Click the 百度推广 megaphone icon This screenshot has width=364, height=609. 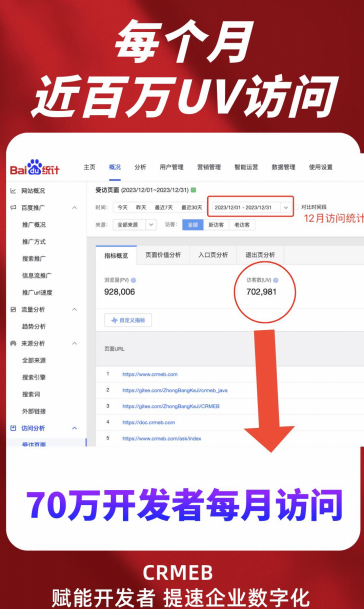tap(13, 208)
